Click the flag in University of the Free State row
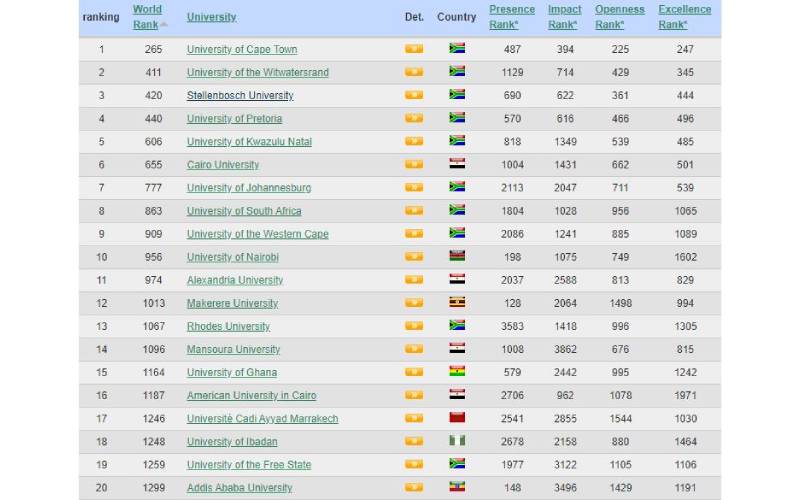Viewport: 800px width, 500px height. click(x=457, y=464)
